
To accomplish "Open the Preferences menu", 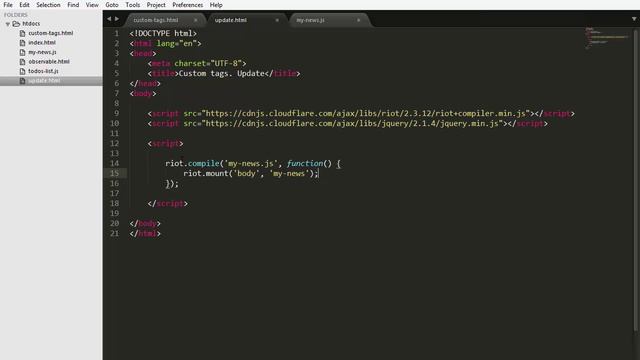I will click(x=187, y=5).
